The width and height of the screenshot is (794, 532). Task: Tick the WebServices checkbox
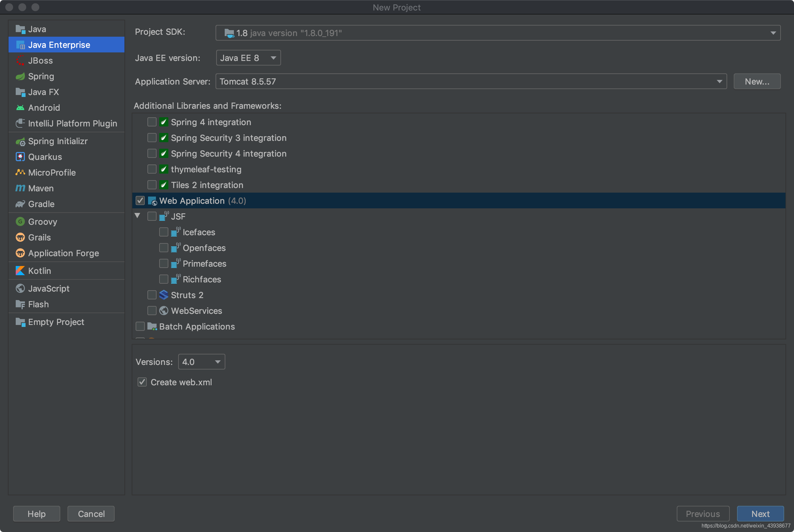(152, 311)
